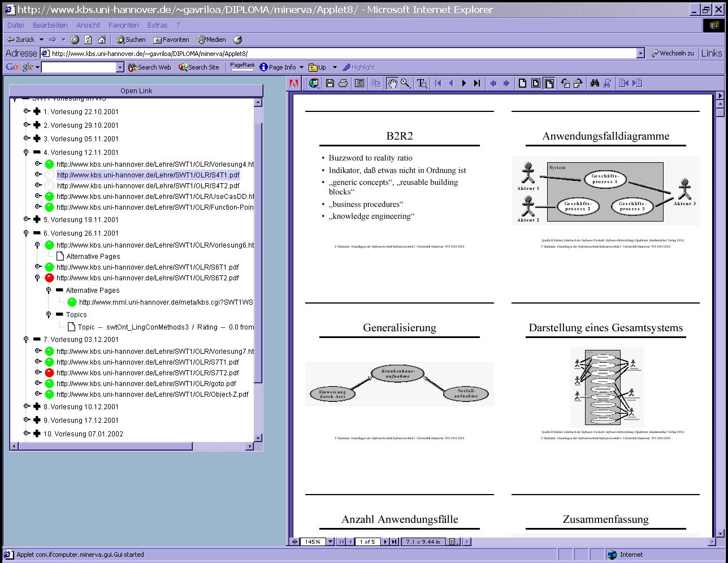The image size is (728, 563).
Task: Toggle the green status circle beside Vorlesung6 link
Action: (x=49, y=245)
